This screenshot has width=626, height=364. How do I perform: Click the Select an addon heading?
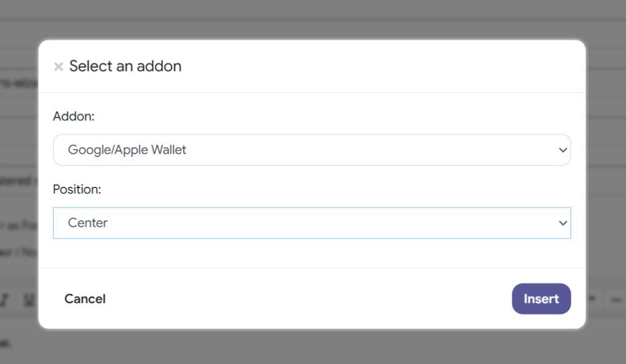(x=125, y=66)
